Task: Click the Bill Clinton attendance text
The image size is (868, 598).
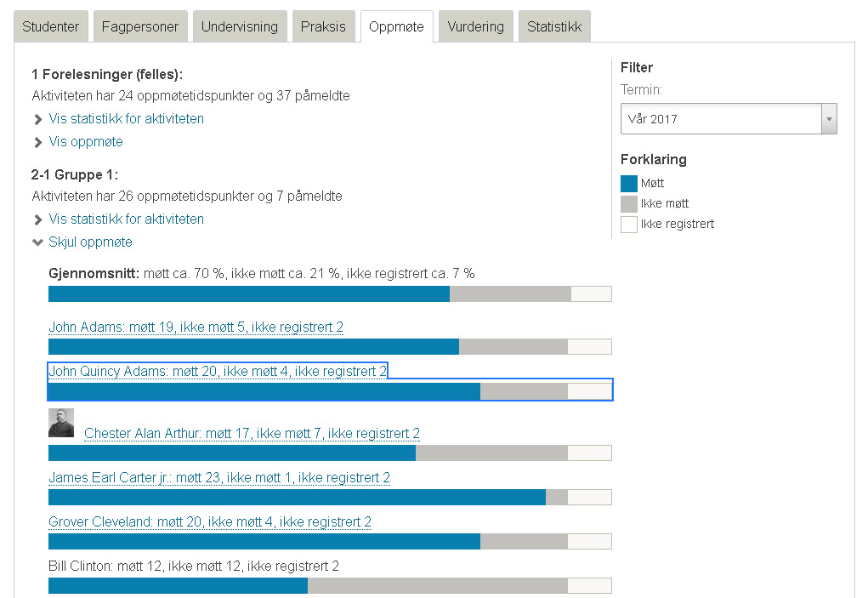Action: click(194, 567)
